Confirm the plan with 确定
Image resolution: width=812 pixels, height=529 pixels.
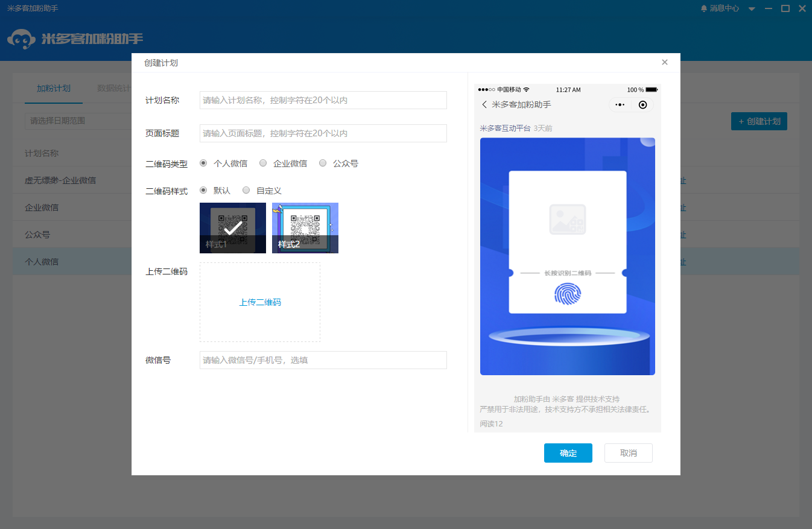pyautogui.click(x=568, y=452)
